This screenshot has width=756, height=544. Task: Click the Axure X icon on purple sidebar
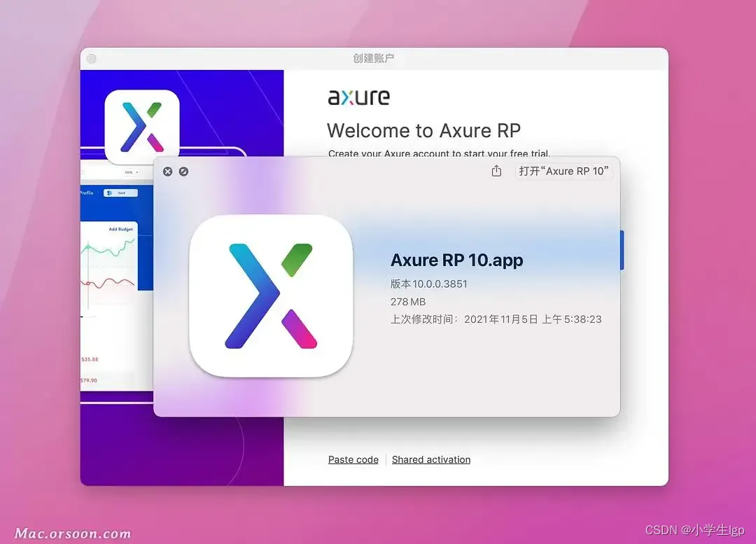(x=141, y=127)
